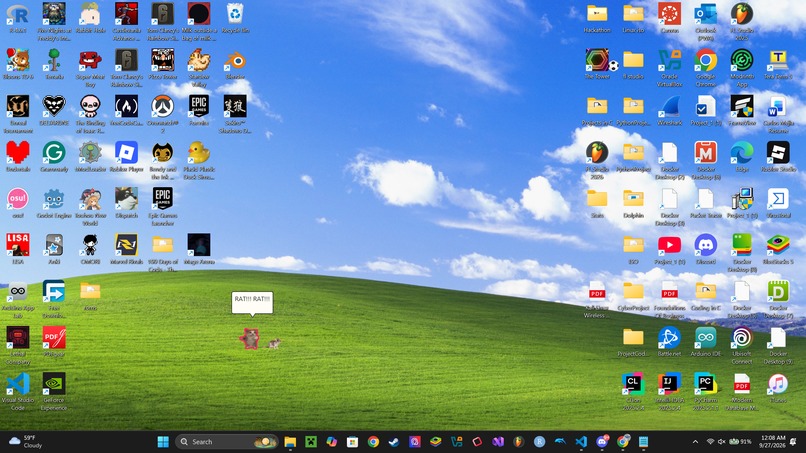Viewport: 806px width, 453px height.
Task: Select the Stardew Valley chicken icon
Action: [199, 61]
